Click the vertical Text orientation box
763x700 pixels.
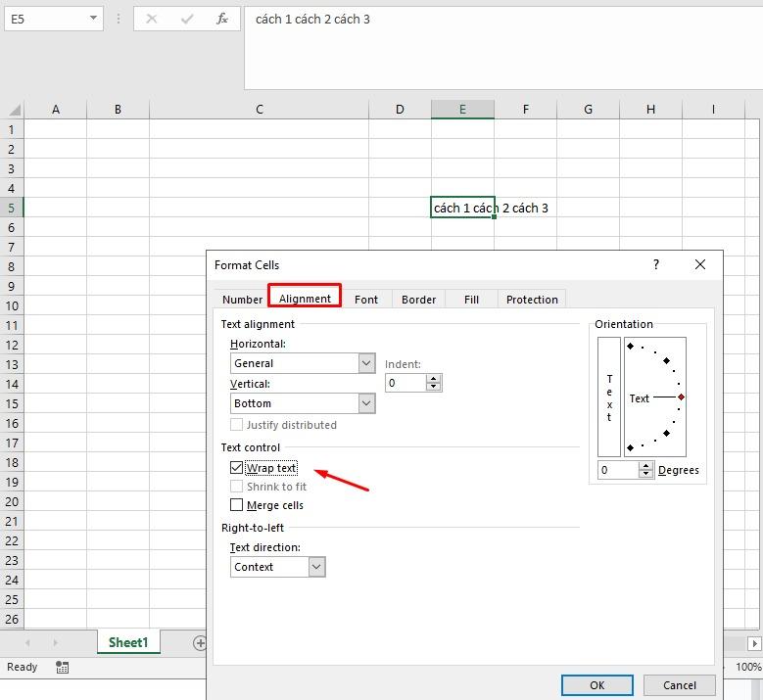point(609,397)
